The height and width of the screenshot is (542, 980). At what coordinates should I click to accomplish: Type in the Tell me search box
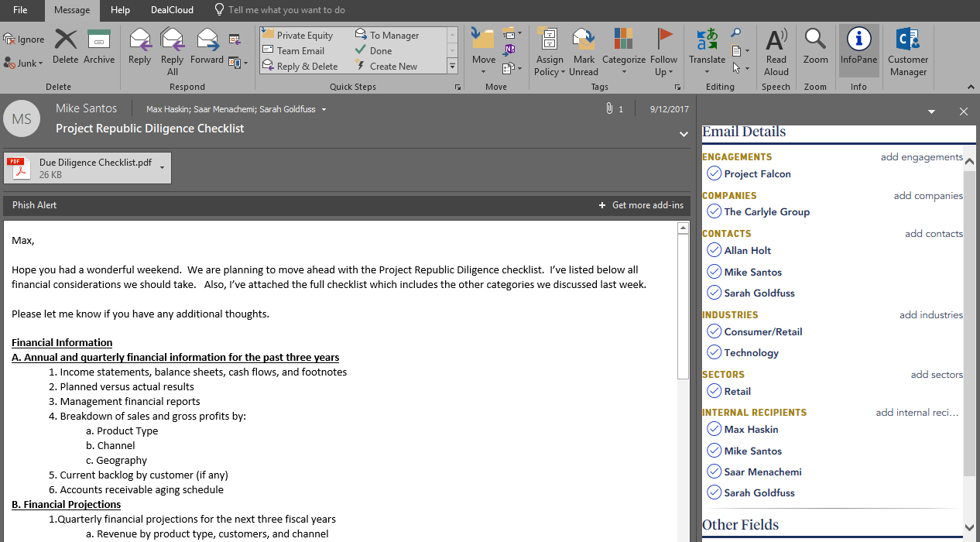[286, 10]
